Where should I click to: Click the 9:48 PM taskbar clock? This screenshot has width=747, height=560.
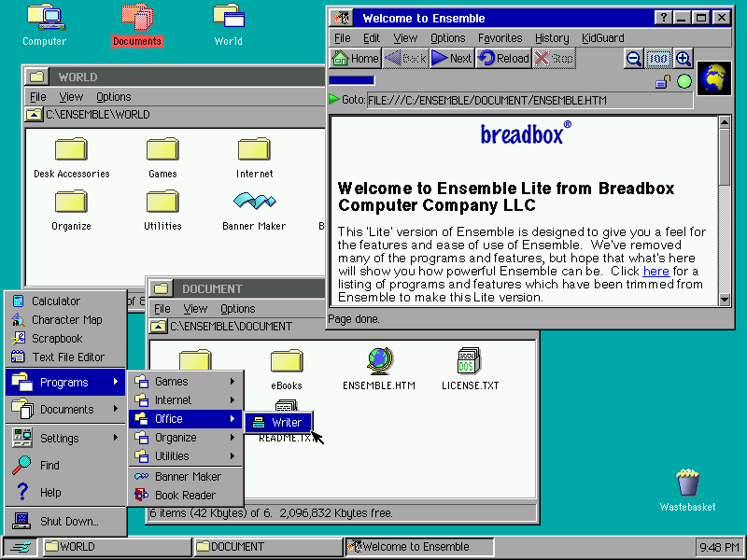click(719, 548)
